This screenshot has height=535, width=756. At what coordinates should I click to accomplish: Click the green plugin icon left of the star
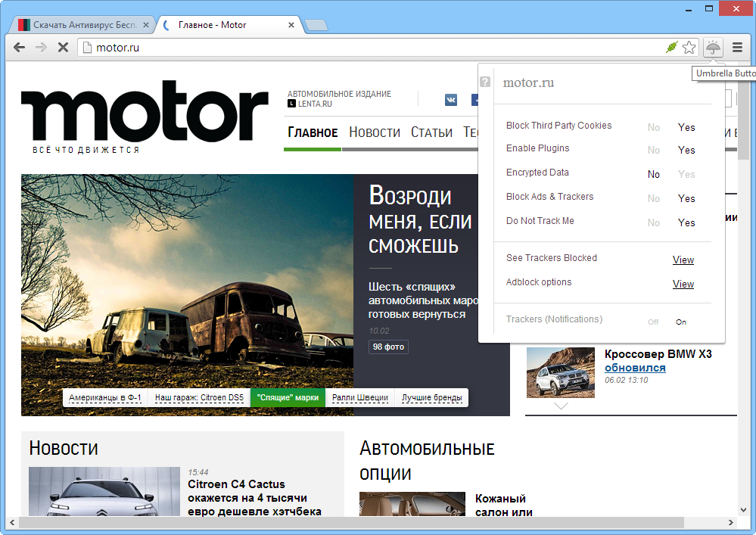pos(670,46)
